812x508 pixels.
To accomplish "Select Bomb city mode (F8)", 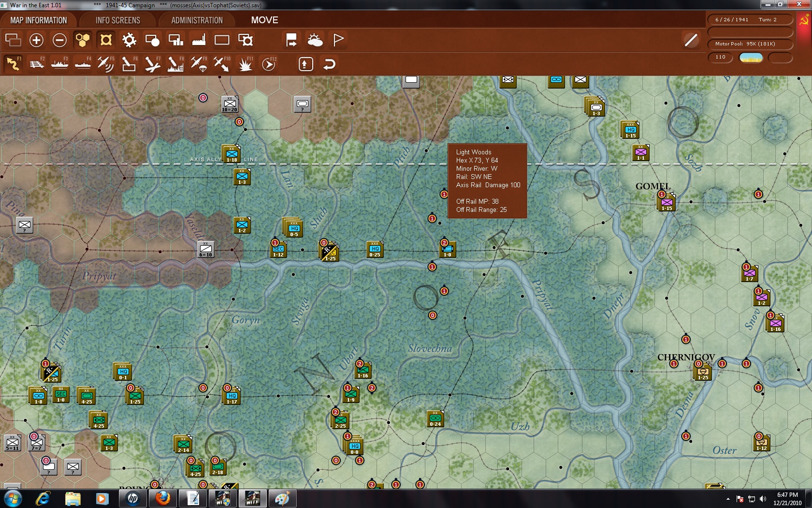I will (175, 64).
